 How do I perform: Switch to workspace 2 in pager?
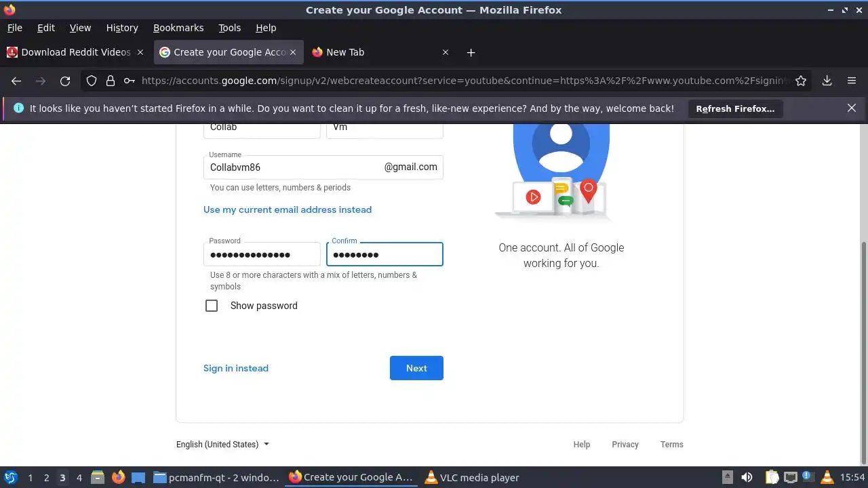[46, 478]
